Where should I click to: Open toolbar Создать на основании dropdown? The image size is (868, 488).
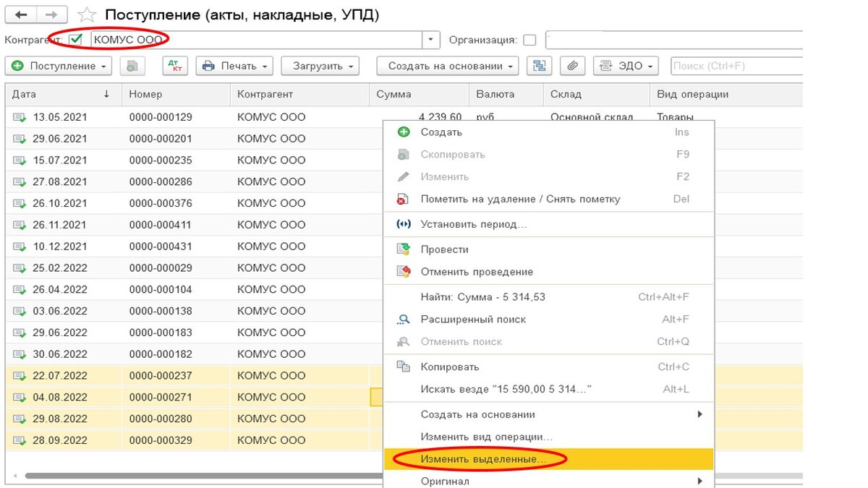[448, 66]
